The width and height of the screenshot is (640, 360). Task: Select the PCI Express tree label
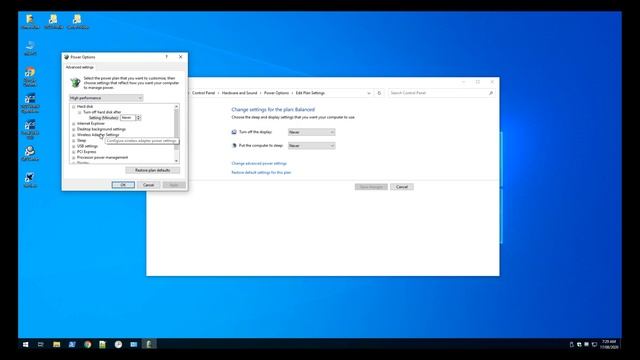(x=87, y=152)
